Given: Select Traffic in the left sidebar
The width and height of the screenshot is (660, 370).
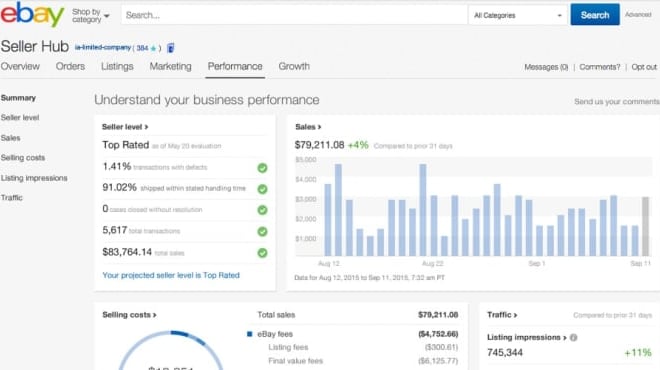Looking at the screenshot, I should 11,198.
